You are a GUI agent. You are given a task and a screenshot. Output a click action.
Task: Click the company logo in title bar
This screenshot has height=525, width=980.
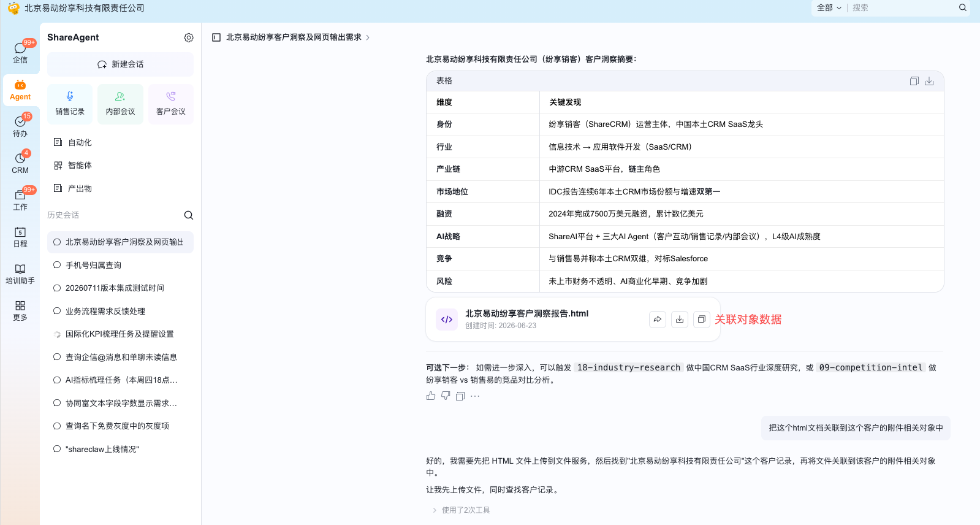point(13,8)
